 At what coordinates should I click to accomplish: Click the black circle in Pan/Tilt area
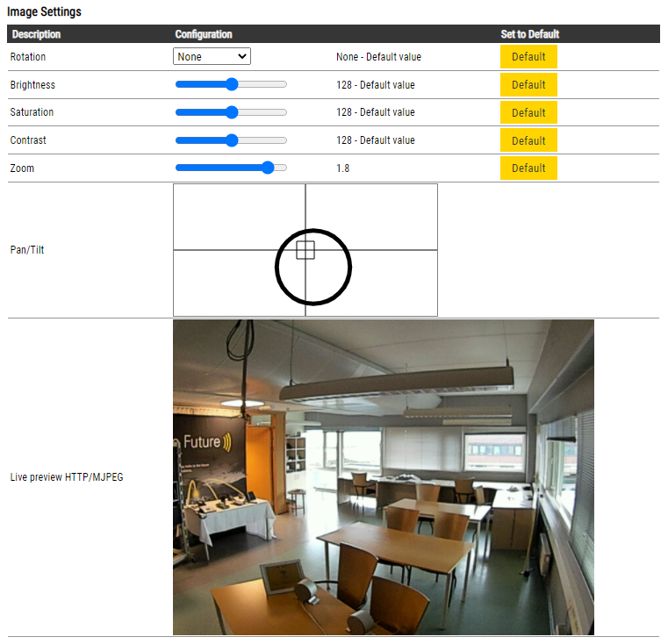coord(313,267)
